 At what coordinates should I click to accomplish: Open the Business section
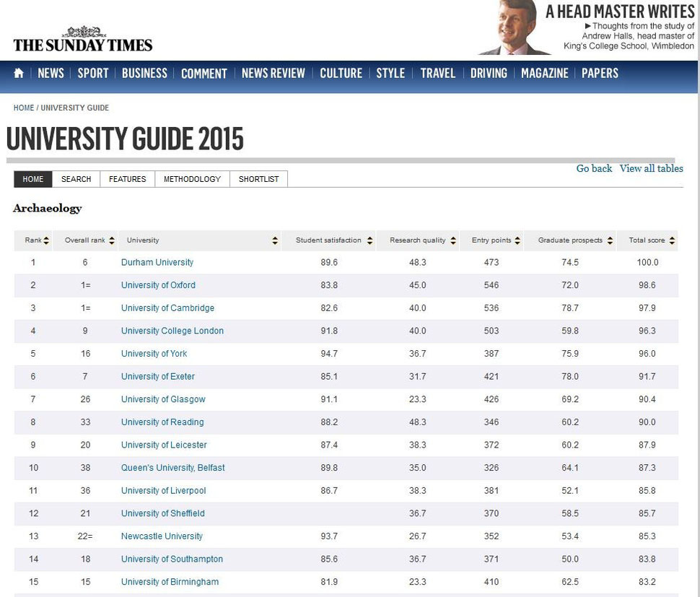point(144,73)
